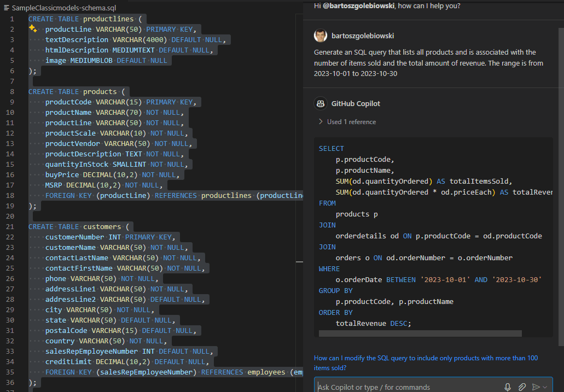
Task: Click the 'salesRepEmployeeNumber INT' line
Action: [x=129, y=351]
